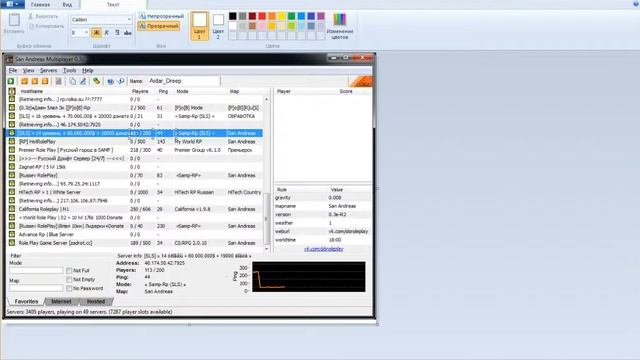Select the [RP] HotRolePlay server row
640x360 pixels.
[135, 142]
